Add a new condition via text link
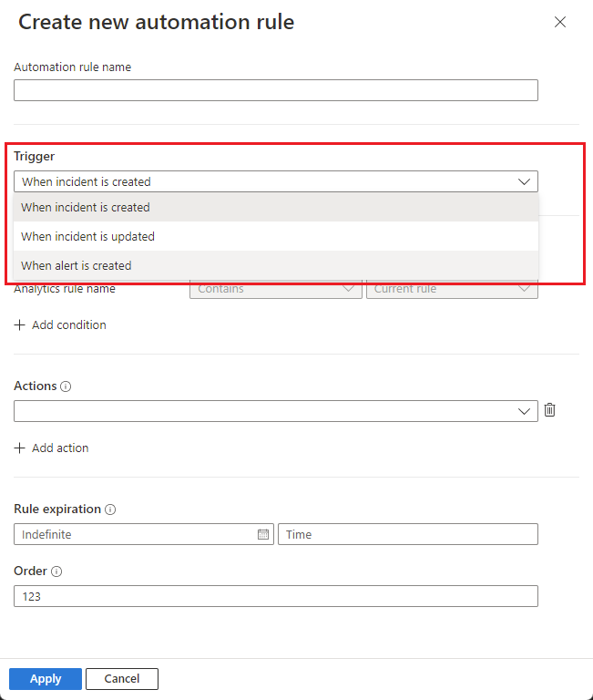 pos(69,325)
